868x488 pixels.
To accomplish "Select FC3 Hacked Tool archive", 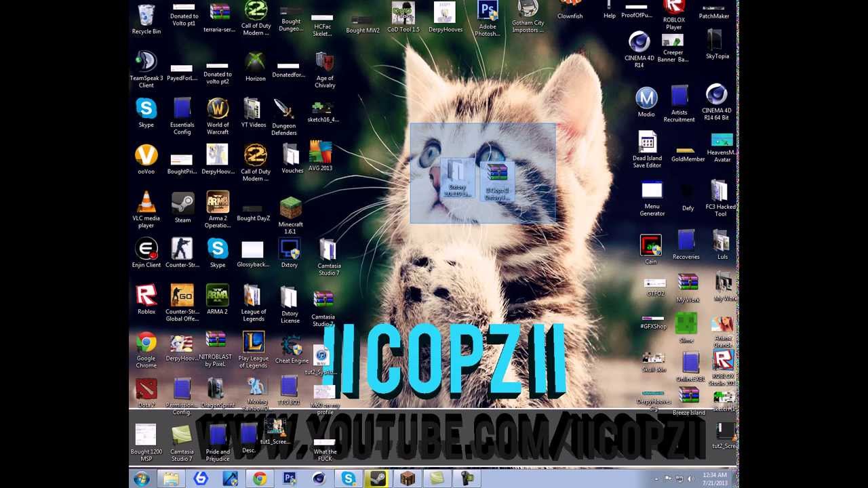I will [720, 199].
